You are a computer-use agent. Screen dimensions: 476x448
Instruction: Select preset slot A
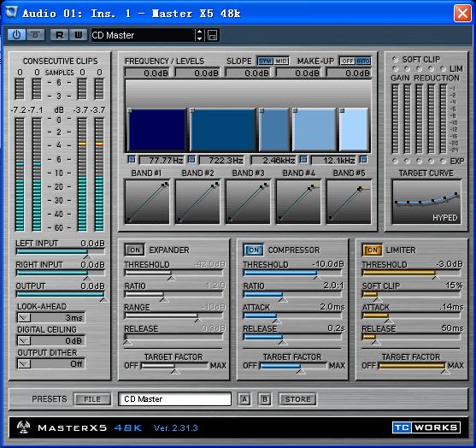coord(244,399)
